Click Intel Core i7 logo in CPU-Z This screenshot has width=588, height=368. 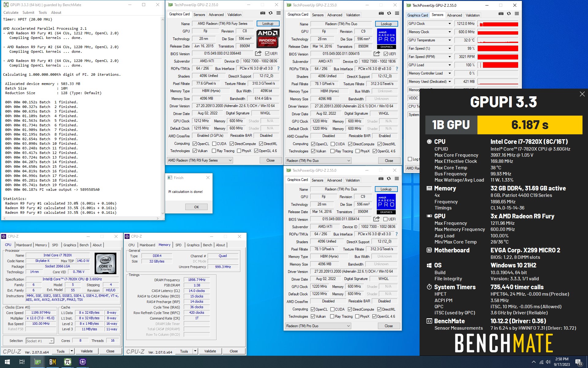point(106,263)
